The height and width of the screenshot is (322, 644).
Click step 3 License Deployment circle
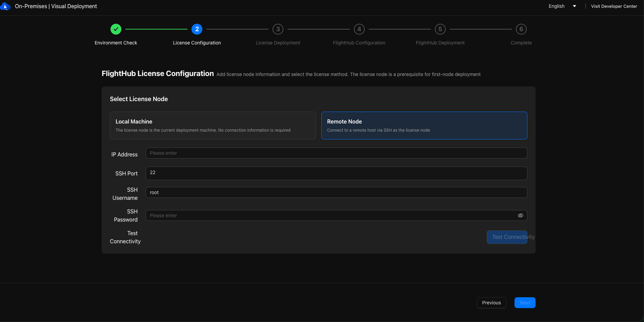point(278,29)
